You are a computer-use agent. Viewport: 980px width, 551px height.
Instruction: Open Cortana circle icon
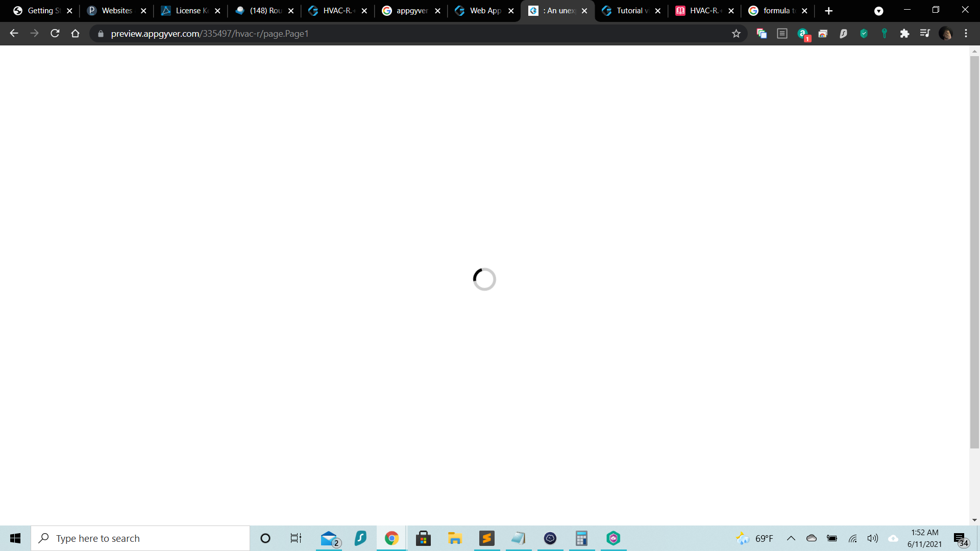pos(265,538)
